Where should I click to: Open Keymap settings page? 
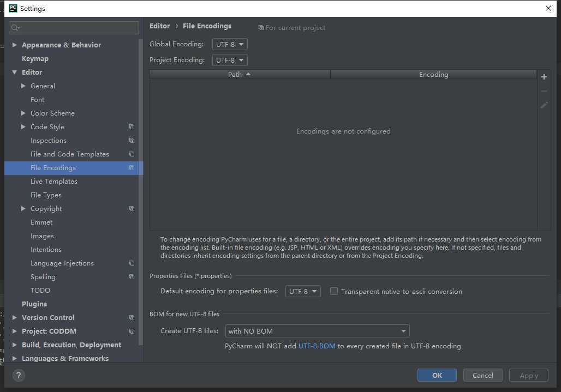pyautogui.click(x=35, y=58)
